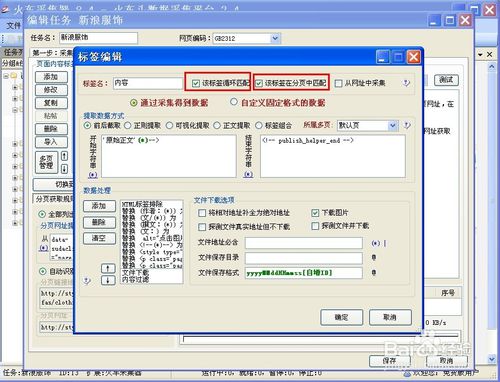500x382 pixels.
Task: Click 文件保存格式 input field
Action: [x=304, y=273]
